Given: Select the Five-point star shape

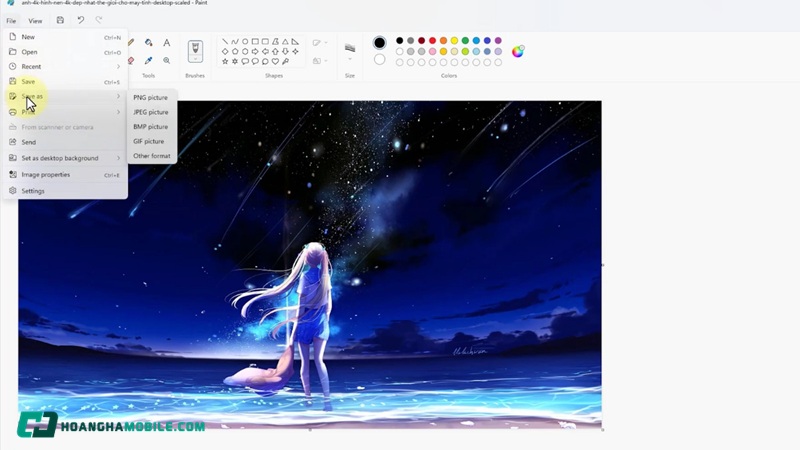Looking at the screenshot, I should click(x=225, y=61).
